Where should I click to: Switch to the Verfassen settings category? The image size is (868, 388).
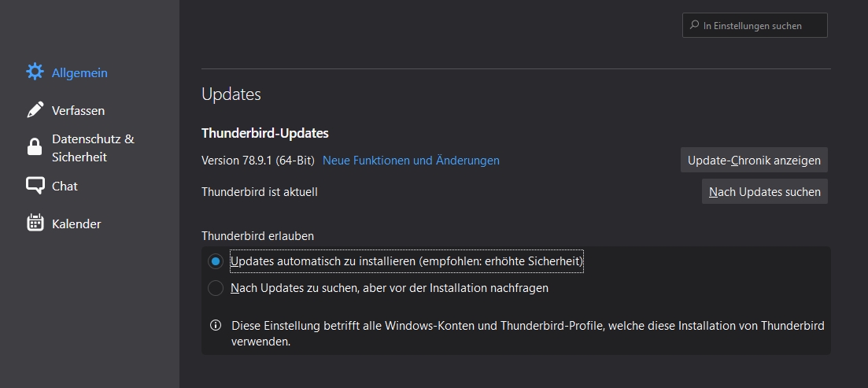pyautogui.click(x=78, y=110)
